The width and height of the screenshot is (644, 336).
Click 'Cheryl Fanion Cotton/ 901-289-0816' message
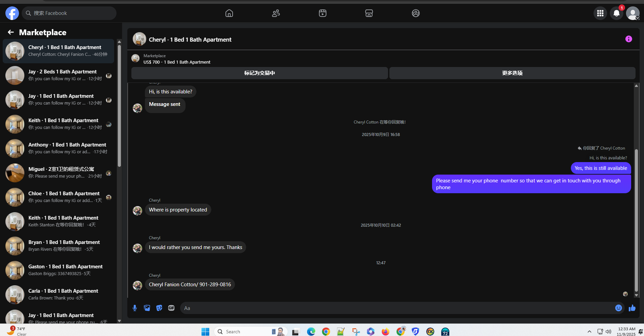[190, 285]
